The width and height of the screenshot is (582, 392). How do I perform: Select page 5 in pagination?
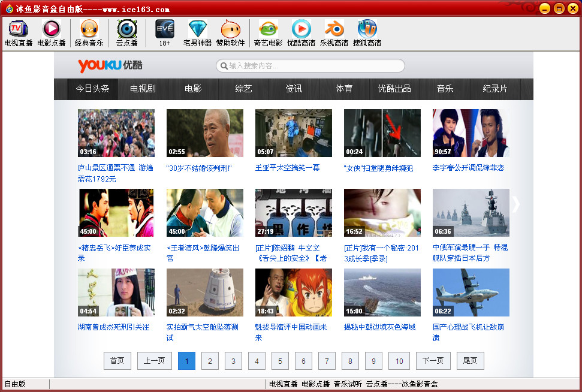click(281, 361)
